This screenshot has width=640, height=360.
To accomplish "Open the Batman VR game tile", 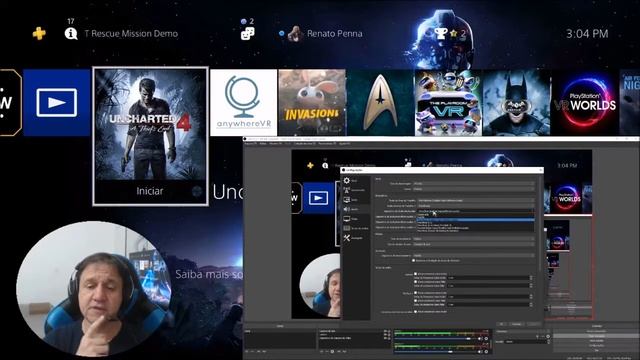I will pyautogui.click(x=516, y=102).
